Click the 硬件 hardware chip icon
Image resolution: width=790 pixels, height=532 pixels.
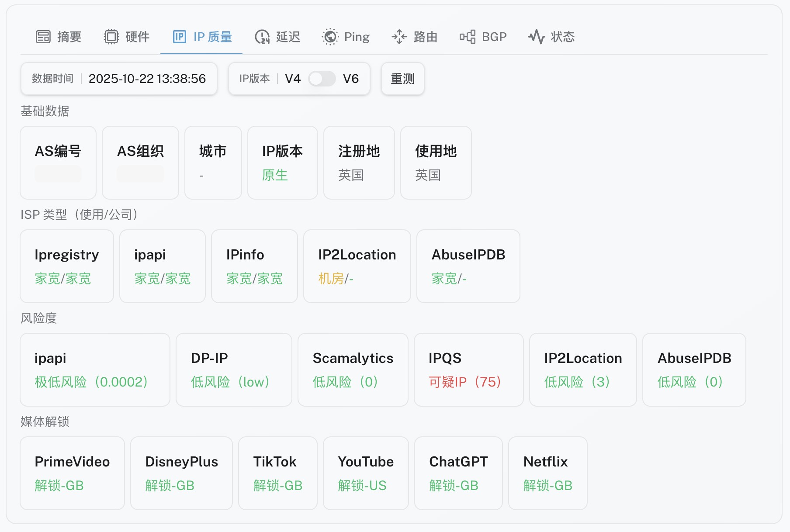point(111,37)
